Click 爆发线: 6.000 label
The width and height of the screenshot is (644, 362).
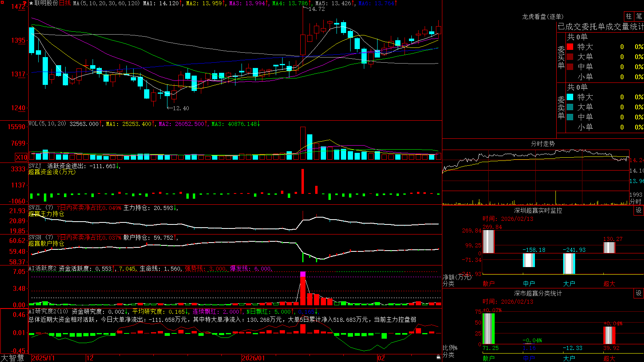coord(251,269)
